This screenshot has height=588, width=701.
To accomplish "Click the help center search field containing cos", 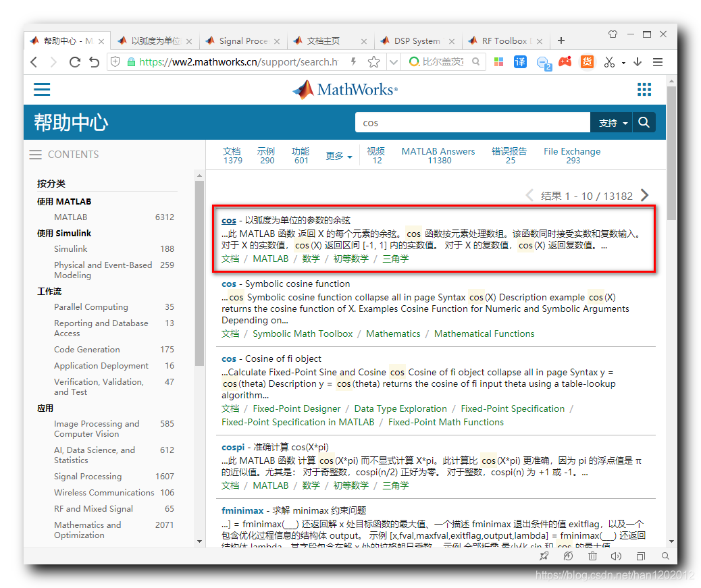I will 473,122.
